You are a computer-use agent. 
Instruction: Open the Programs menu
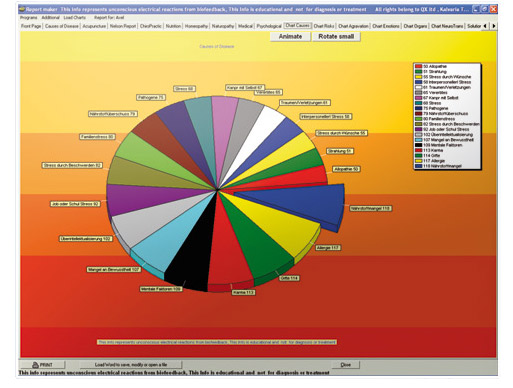pos(29,17)
